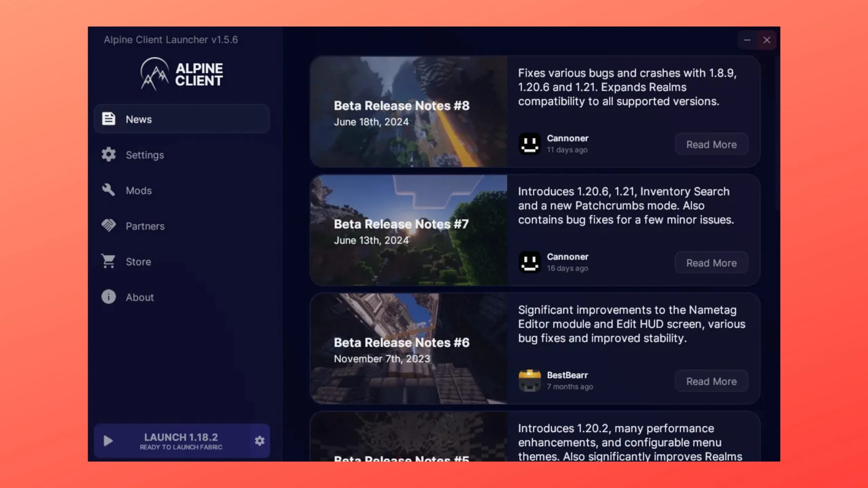
Task: Read More about Beta Release Notes #6
Action: pos(711,381)
